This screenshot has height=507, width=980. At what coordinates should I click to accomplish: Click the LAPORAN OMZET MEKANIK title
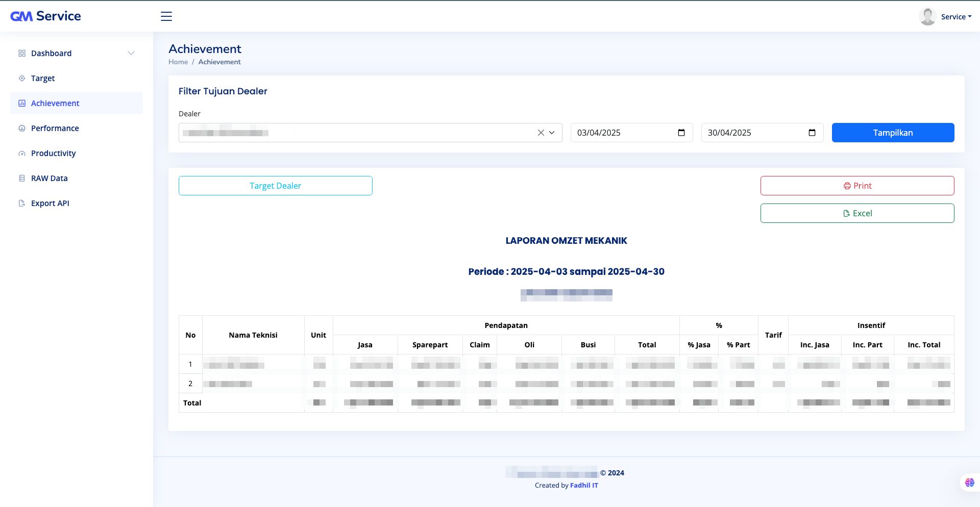(x=566, y=241)
